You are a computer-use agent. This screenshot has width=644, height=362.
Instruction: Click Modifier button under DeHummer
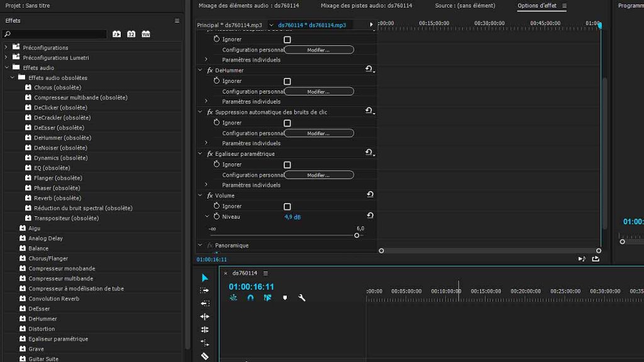[x=318, y=92]
